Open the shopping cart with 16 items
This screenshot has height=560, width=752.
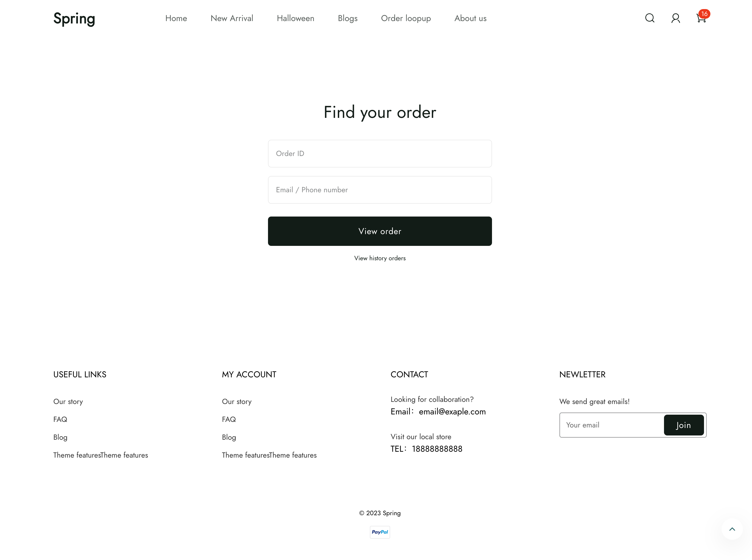[x=701, y=18]
